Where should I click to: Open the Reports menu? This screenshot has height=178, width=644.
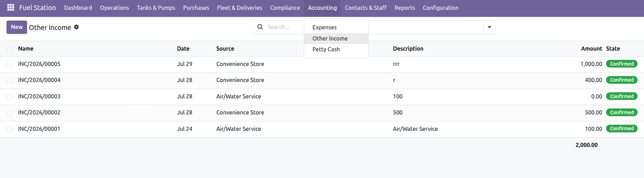[x=405, y=8]
